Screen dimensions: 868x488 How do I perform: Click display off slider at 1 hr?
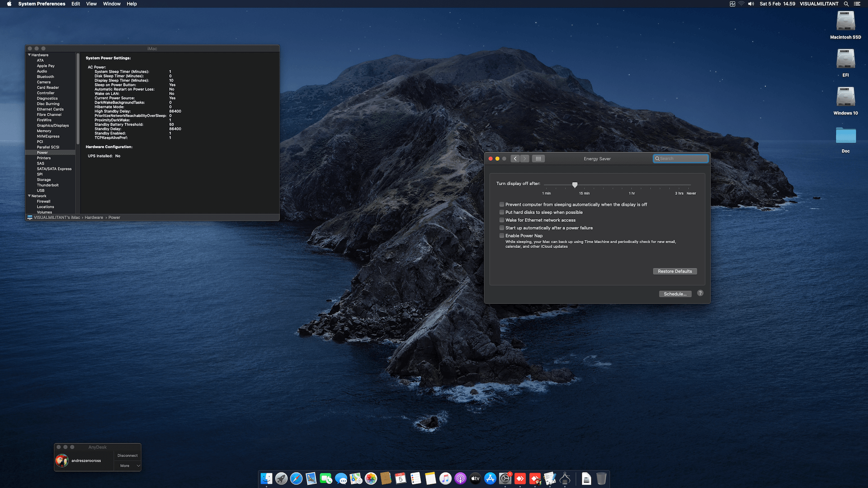[x=632, y=185]
